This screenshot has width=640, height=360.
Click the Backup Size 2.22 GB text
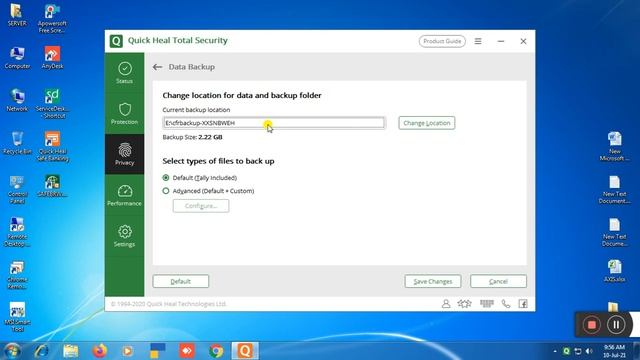tap(192, 137)
